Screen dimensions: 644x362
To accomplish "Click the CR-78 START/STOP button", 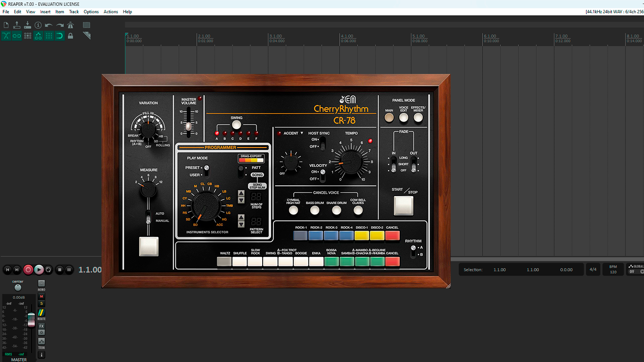I will 404,206.
